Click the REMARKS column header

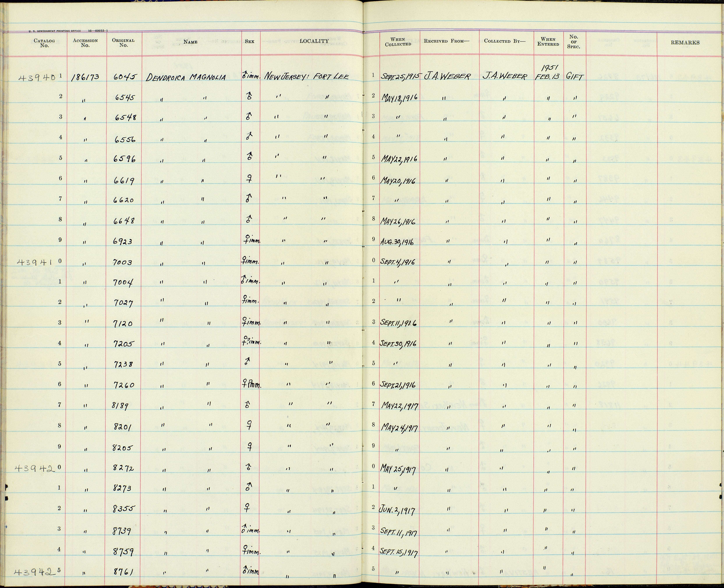coord(685,43)
